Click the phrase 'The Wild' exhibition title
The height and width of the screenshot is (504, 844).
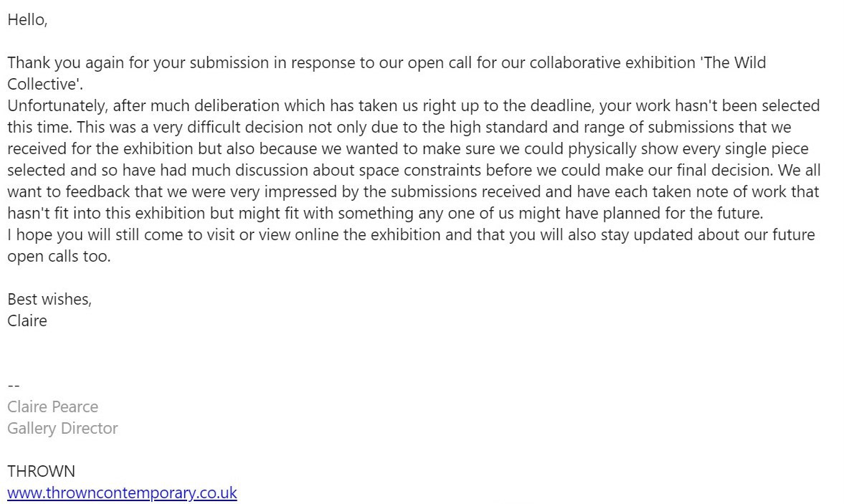[x=735, y=63]
